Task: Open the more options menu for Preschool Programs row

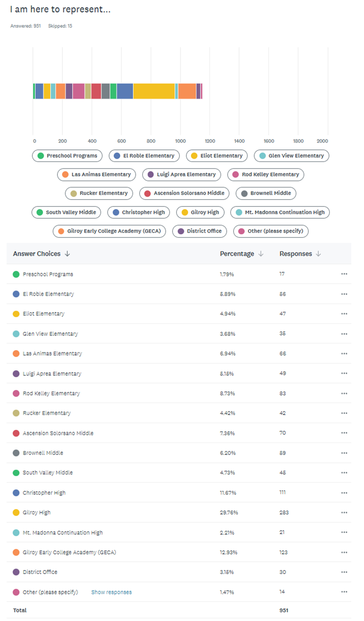Action: coord(344,274)
